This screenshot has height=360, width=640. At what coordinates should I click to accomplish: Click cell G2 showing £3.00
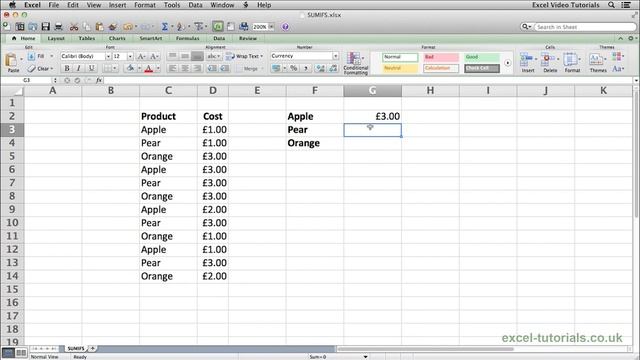372,116
